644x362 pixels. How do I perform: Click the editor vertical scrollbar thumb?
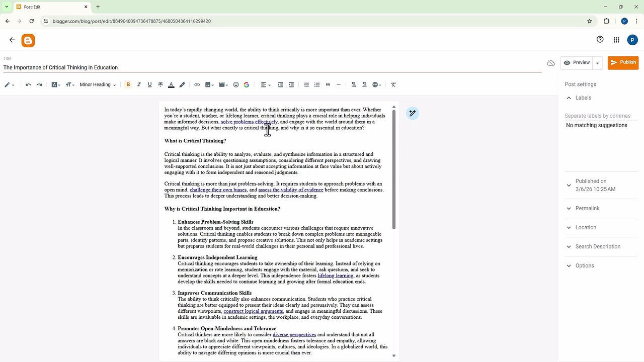[x=394, y=169]
